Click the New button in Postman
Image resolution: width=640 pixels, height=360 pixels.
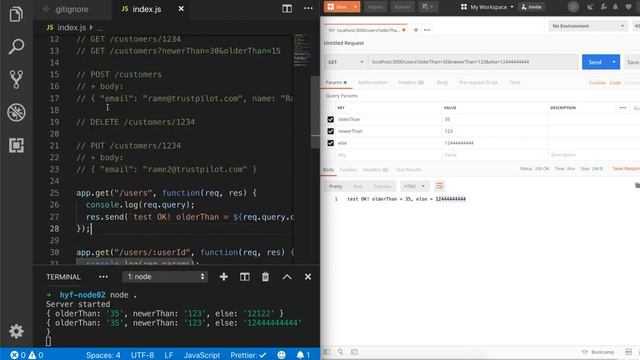pos(338,7)
